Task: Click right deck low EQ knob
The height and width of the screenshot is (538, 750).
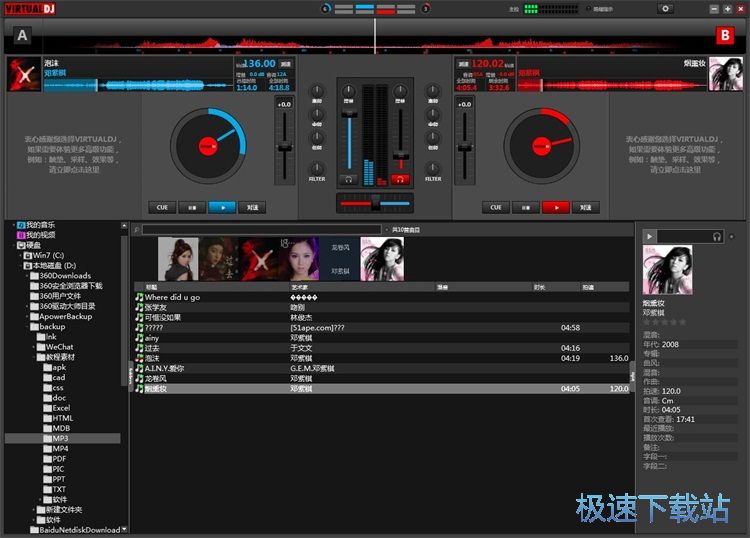Action: pyautogui.click(x=433, y=138)
